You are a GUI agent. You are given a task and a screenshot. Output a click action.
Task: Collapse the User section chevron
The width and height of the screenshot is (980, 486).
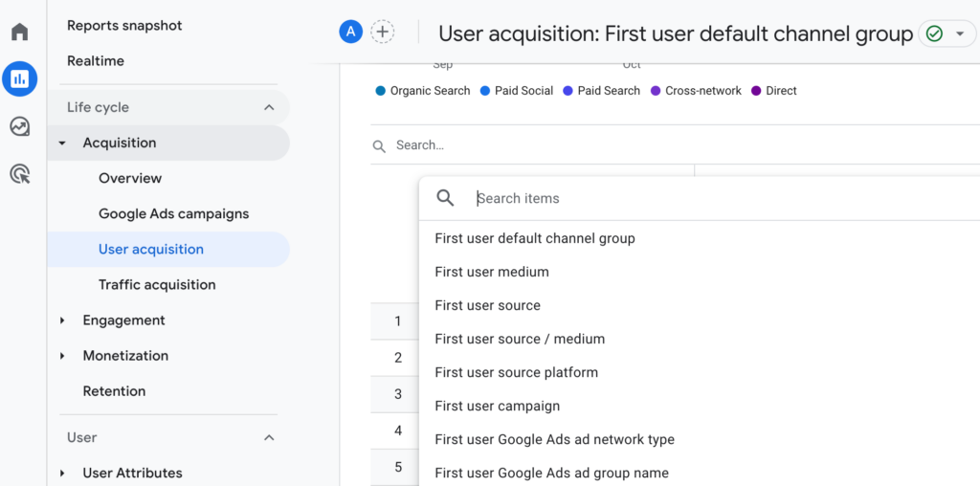[269, 437]
